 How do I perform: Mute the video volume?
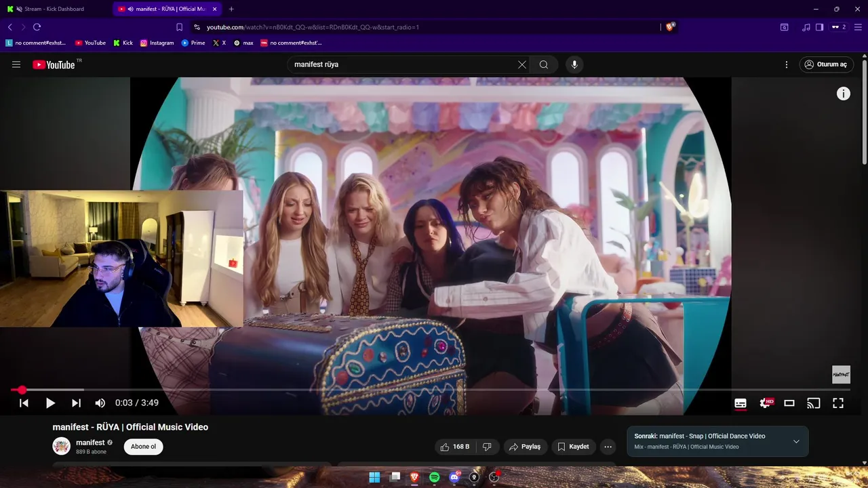(x=100, y=403)
